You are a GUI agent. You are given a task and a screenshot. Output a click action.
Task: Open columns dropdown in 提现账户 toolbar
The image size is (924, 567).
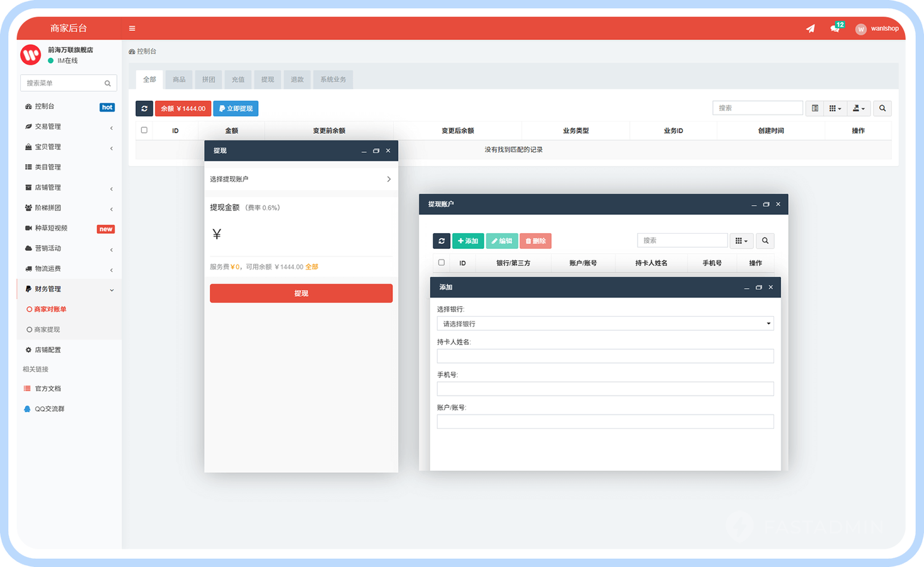coord(741,241)
